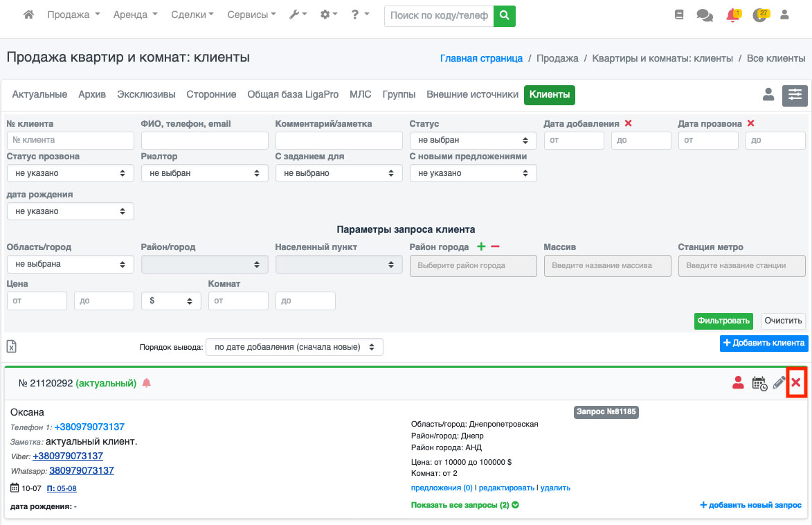812x525 pixels.
Task: Switch to the Эксклюзивы tab
Action: [146, 94]
